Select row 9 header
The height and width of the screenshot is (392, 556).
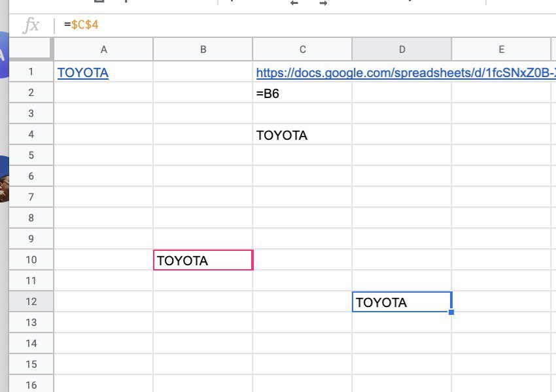point(31,239)
